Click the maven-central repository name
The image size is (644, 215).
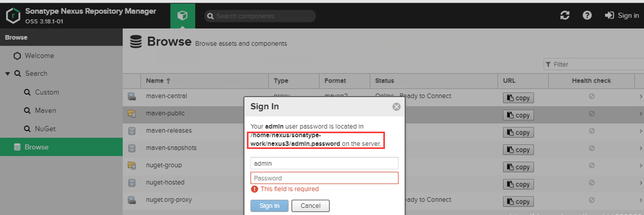pyautogui.click(x=166, y=96)
